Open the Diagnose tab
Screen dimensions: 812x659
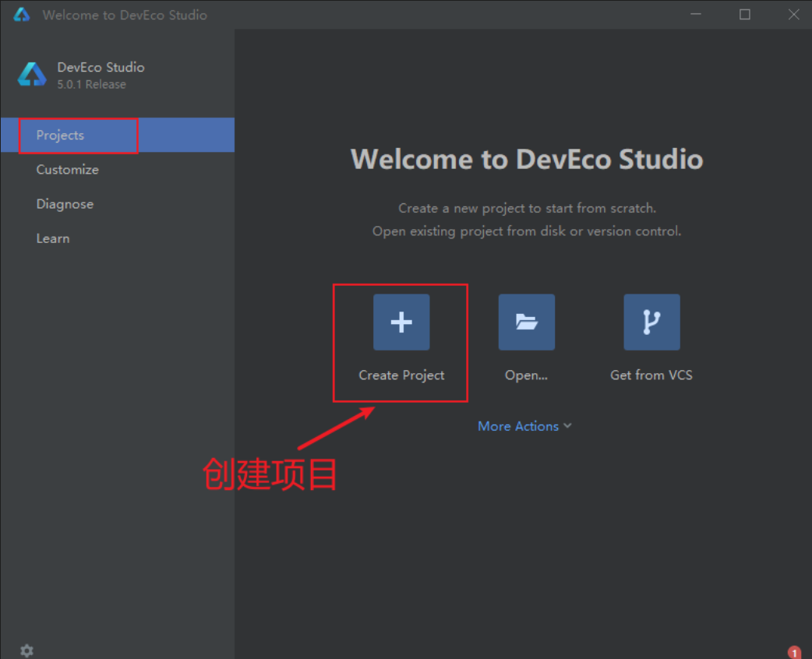coord(118,204)
